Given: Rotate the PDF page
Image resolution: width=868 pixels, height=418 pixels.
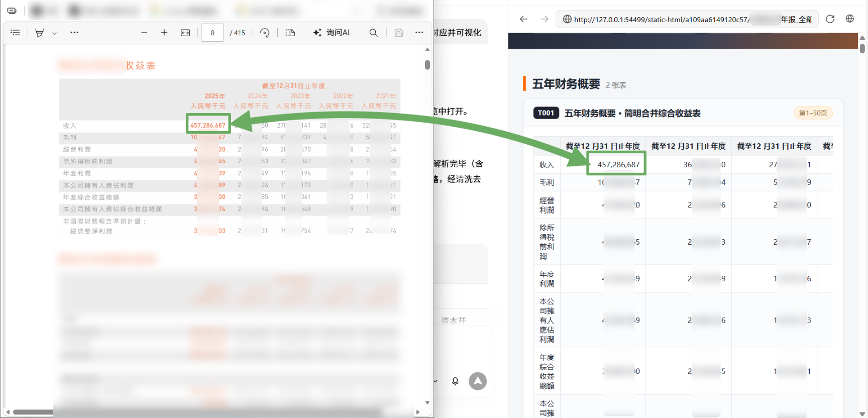Looking at the screenshot, I should pyautogui.click(x=265, y=33).
